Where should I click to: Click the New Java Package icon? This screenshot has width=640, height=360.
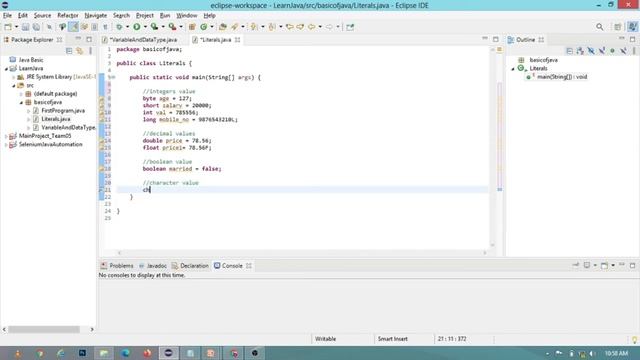click(192, 27)
